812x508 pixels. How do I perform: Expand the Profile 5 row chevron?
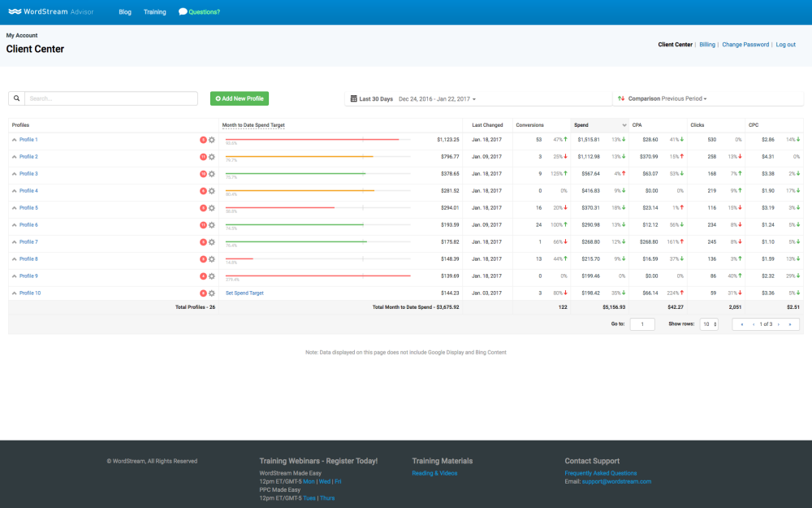click(14, 208)
